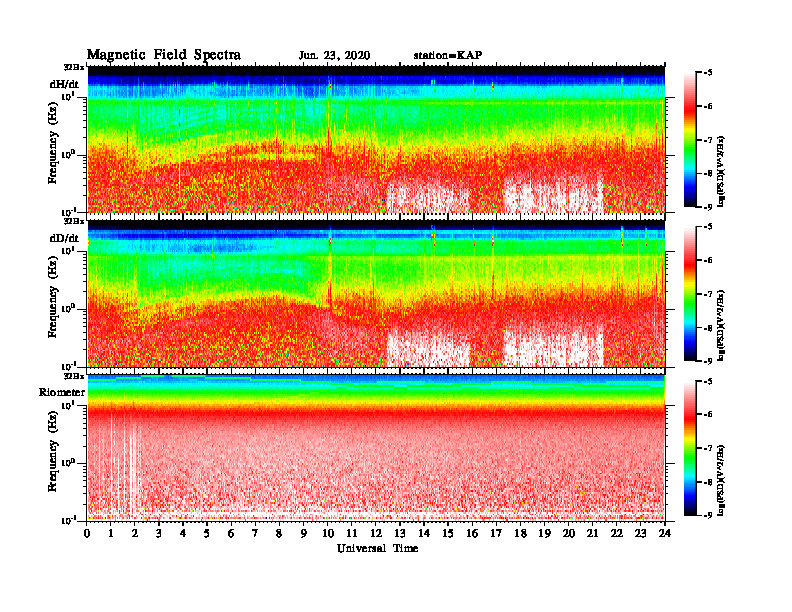
Task: Click hour 21 tick label on time axis
Action: tap(592, 533)
